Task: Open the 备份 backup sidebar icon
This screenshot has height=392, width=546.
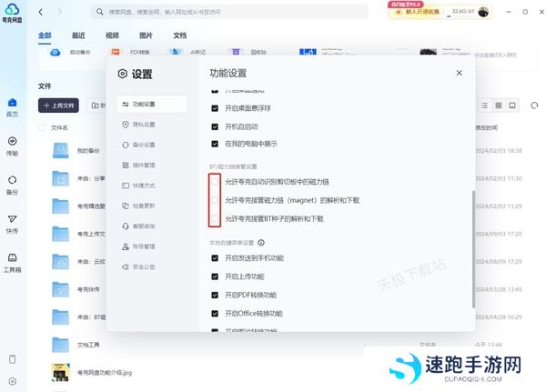Action: [12, 185]
